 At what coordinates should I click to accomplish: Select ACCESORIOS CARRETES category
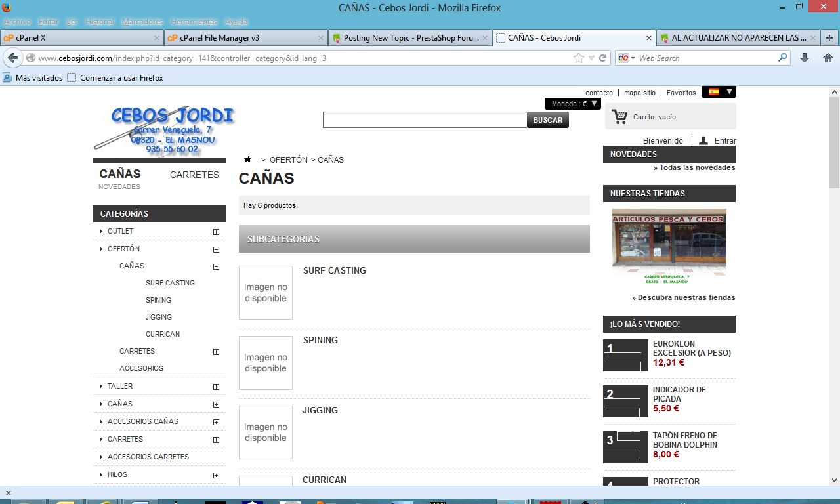coord(148,457)
